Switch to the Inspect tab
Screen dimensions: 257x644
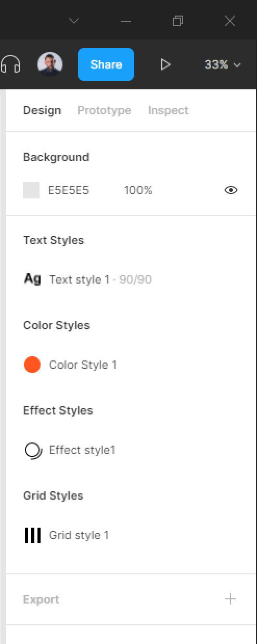click(x=168, y=110)
